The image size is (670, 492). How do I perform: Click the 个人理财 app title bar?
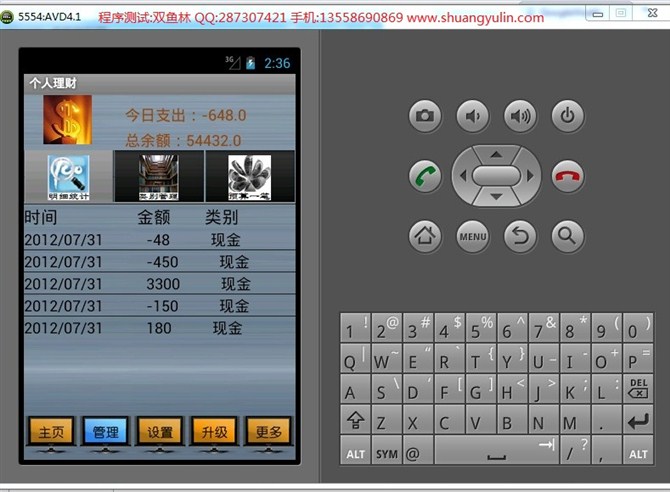coord(159,83)
